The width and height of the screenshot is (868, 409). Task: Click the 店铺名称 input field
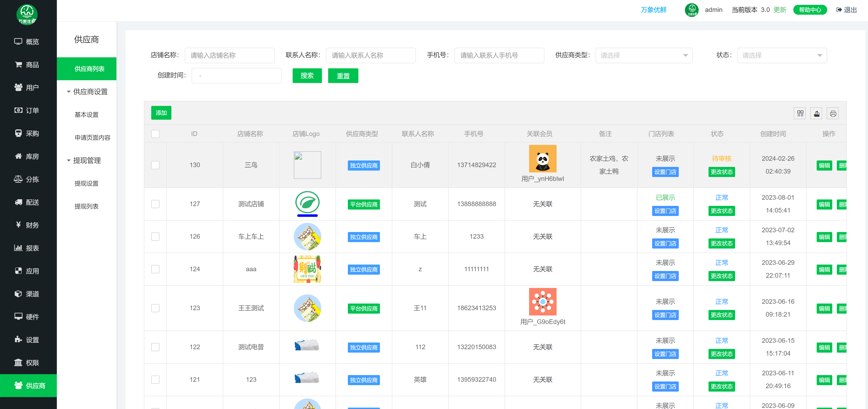[x=229, y=55]
